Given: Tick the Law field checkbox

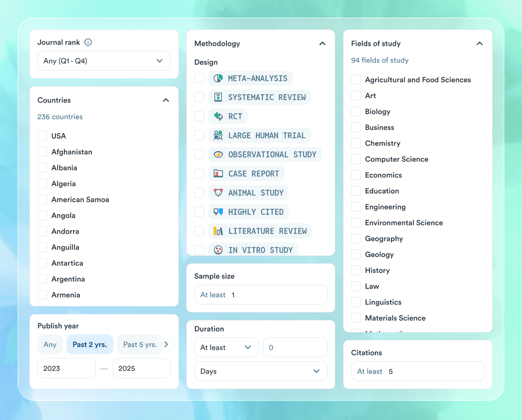Looking at the screenshot, I should 356,286.
